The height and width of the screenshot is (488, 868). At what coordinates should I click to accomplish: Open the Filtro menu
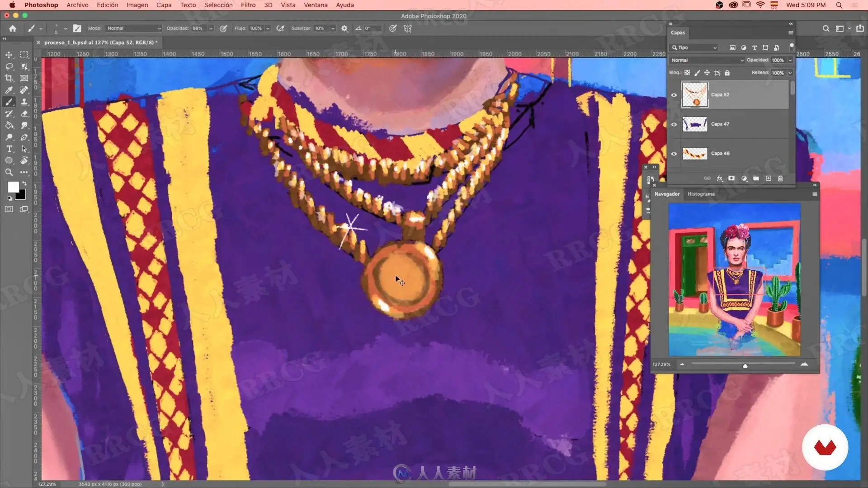tap(248, 5)
